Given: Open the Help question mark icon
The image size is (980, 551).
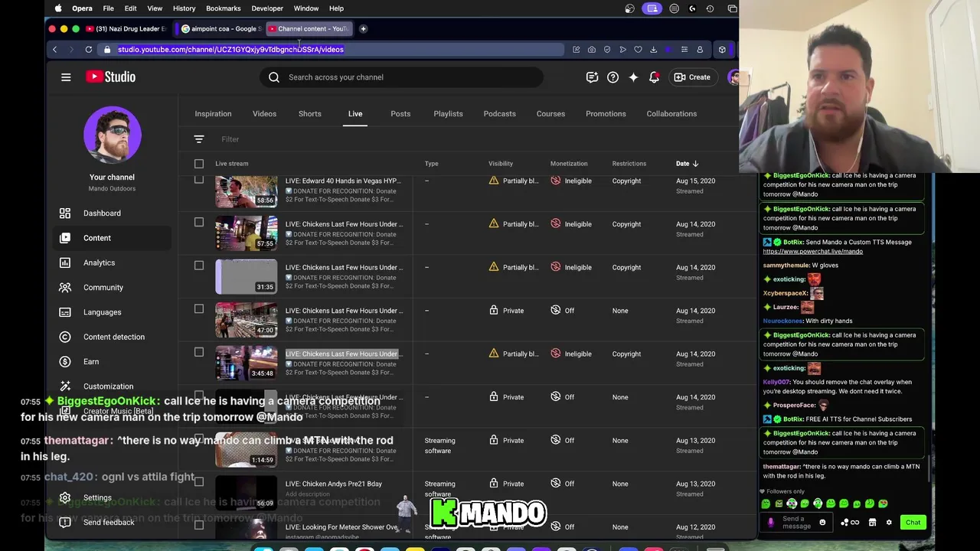Looking at the screenshot, I should tap(612, 77).
